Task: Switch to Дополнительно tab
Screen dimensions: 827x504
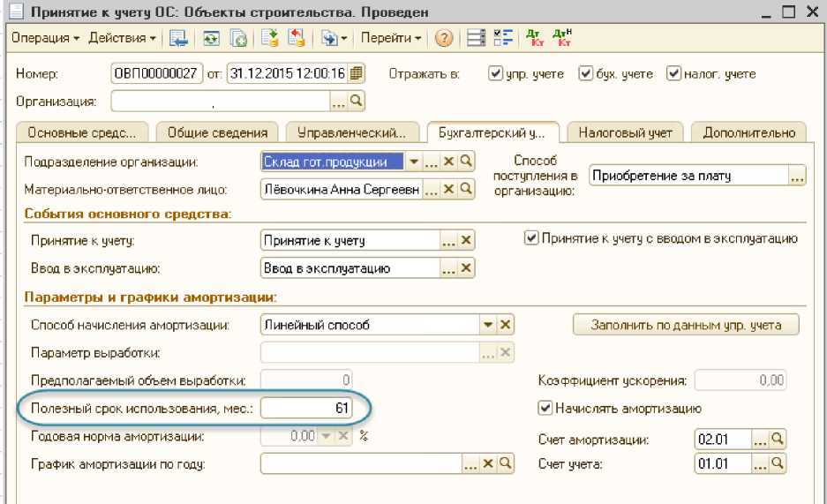Action: 749,133
